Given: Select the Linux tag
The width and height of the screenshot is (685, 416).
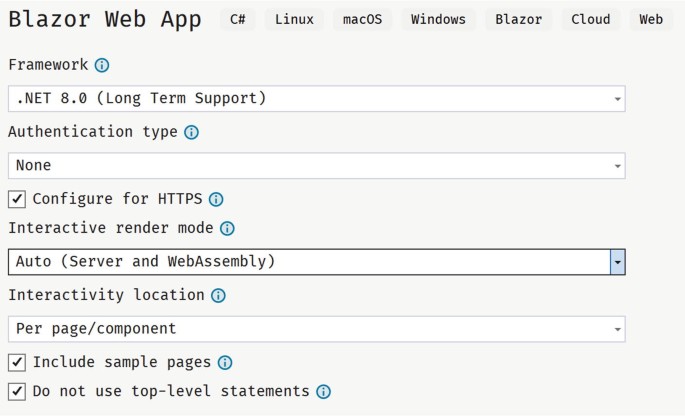Looking at the screenshot, I should pos(294,19).
